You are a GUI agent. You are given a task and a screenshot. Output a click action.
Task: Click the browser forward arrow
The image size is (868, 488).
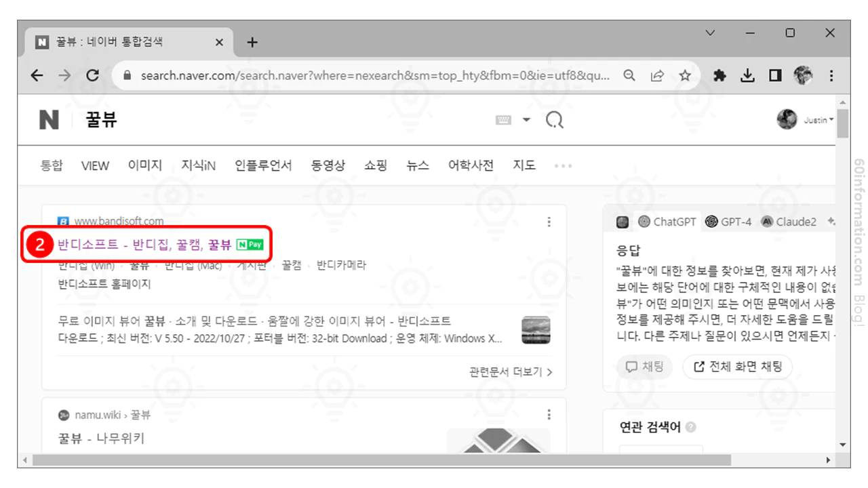[x=64, y=76]
